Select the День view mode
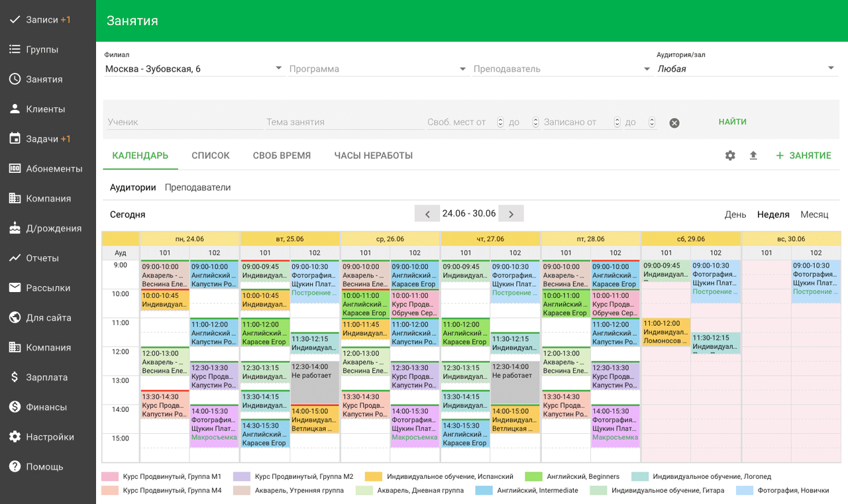The height and width of the screenshot is (504, 848). pos(735,215)
